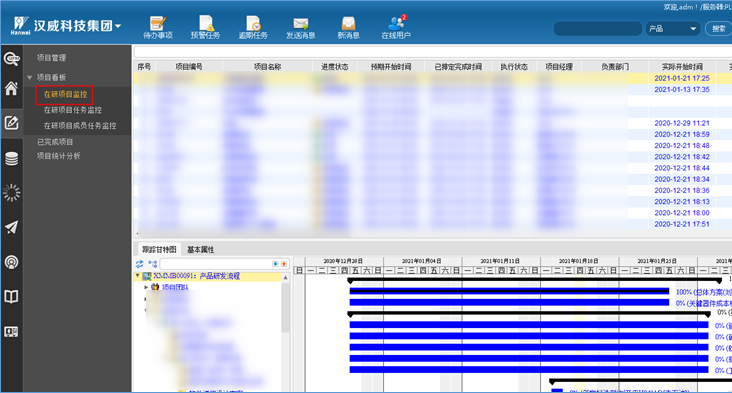
Task: Click the Gantt bar labeled 100% 总体方案
Action: pos(509,291)
